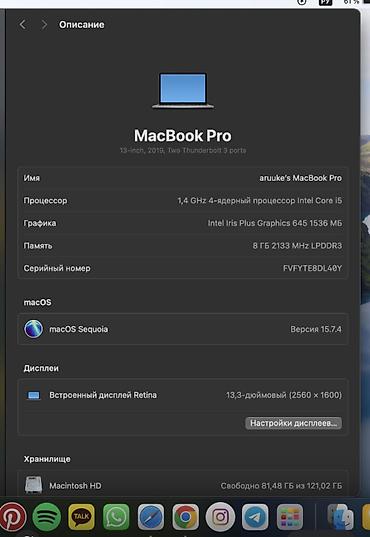Open WhatsApp in the Dock
370x537 pixels.
116,516
